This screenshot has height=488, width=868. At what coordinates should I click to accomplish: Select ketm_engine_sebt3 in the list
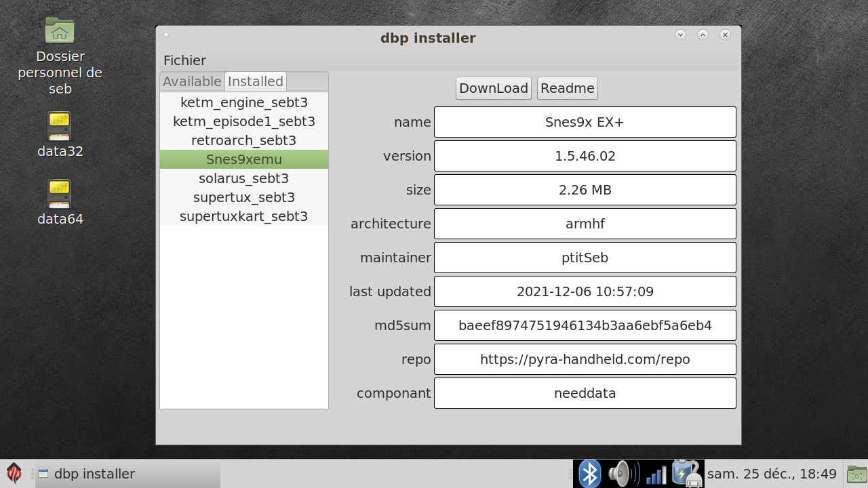coord(243,102)
